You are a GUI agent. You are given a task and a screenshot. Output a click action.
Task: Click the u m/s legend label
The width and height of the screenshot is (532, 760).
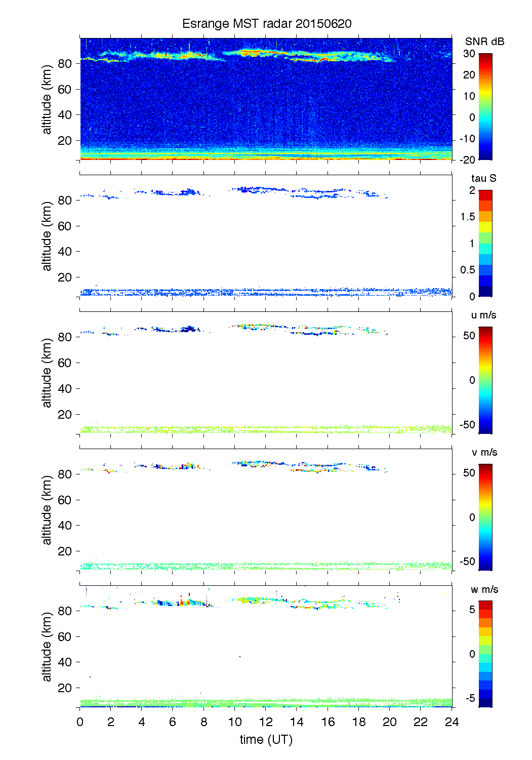[x=483, y=315]
